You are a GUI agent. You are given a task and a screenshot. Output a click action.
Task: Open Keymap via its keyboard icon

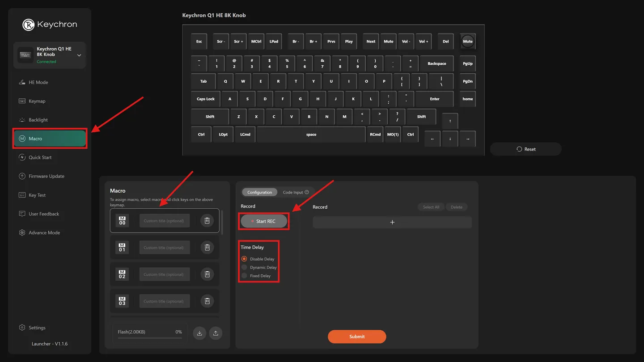point(22,101)
